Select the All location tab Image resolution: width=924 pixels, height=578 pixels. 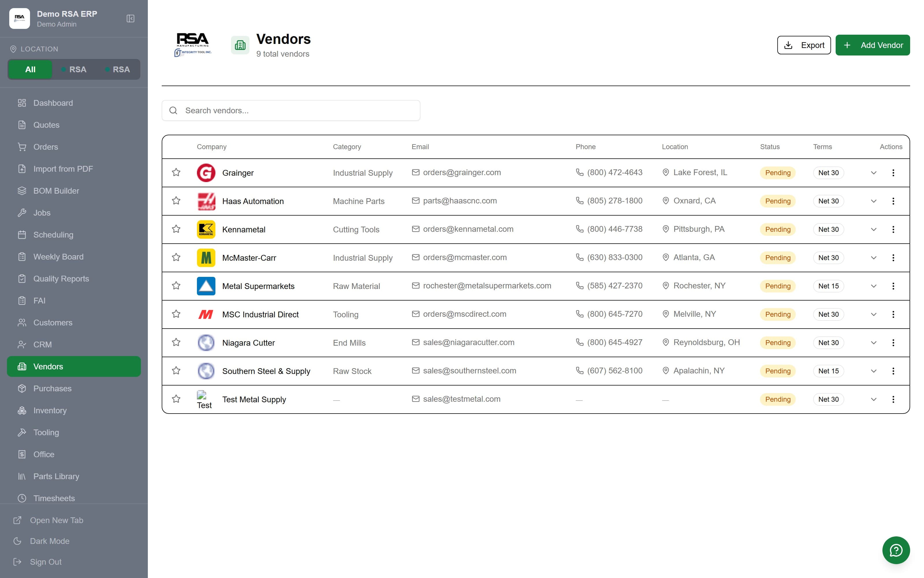(30, 70)
